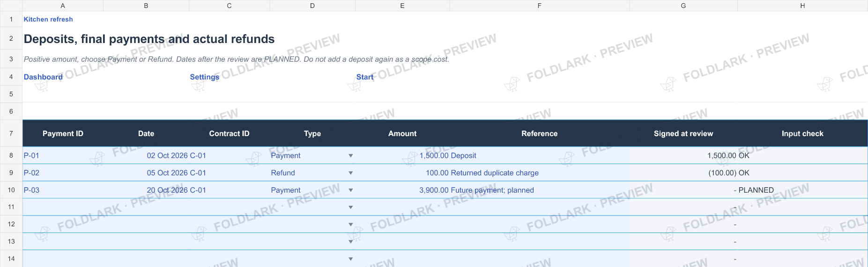Viewport: 868px width, 267px height.
Task: Select column D header
Action: 312,6
